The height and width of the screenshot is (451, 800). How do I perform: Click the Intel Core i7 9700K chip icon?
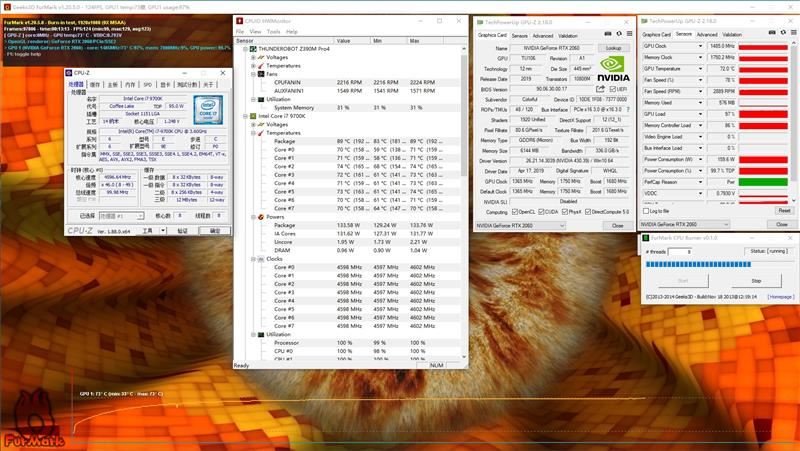click(x=253, y=116)
